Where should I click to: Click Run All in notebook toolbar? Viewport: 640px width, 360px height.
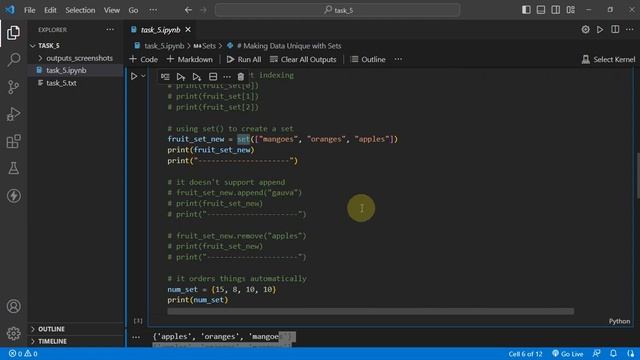click(244, 59)
